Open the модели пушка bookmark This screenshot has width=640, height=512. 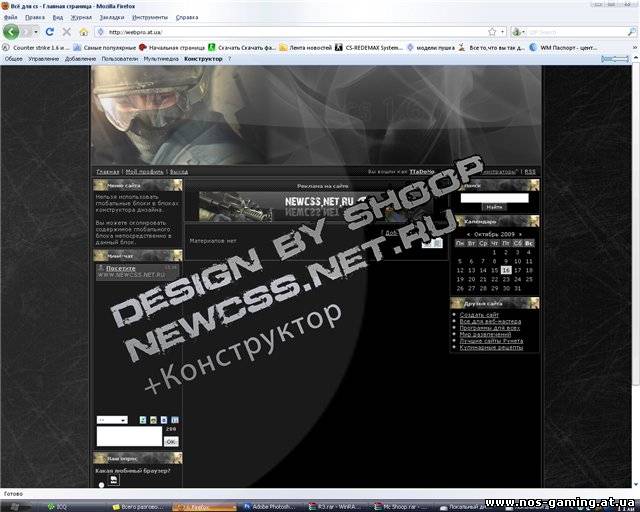(x=431, y=47)
